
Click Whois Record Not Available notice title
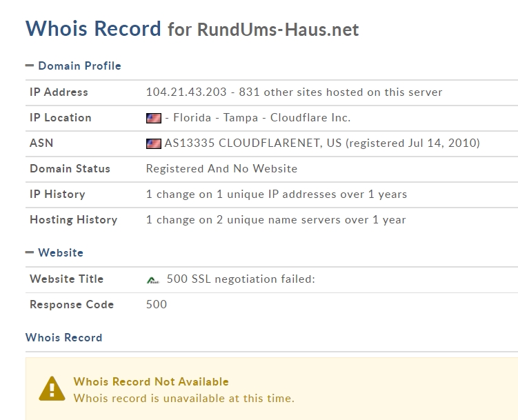pos(151,381)
